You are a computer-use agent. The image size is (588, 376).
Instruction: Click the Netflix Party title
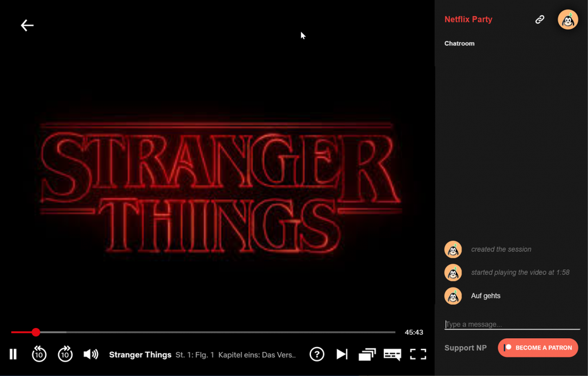tap(469, 20)
